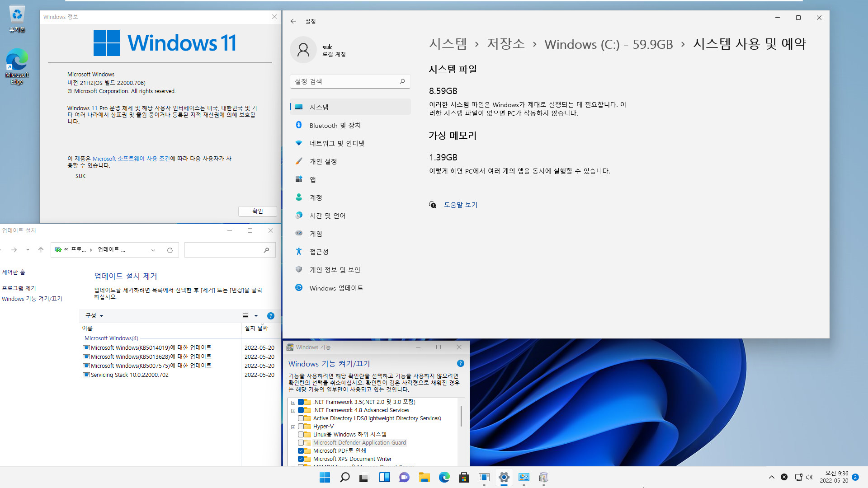Toggle .NET Framework 4.8 Advanced Services checkbox
Viewport: 868px width, 488px height.
pyautogui.click(x=301, y=410)
